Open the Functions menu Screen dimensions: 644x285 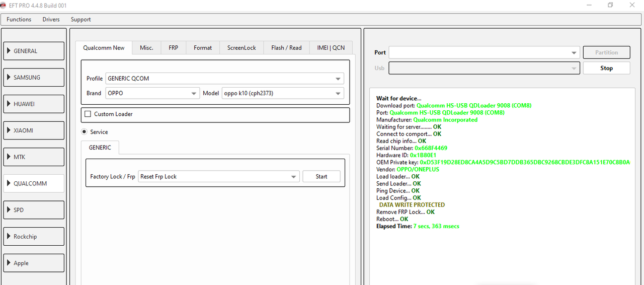pyautogui.click(x=19, y=19)
